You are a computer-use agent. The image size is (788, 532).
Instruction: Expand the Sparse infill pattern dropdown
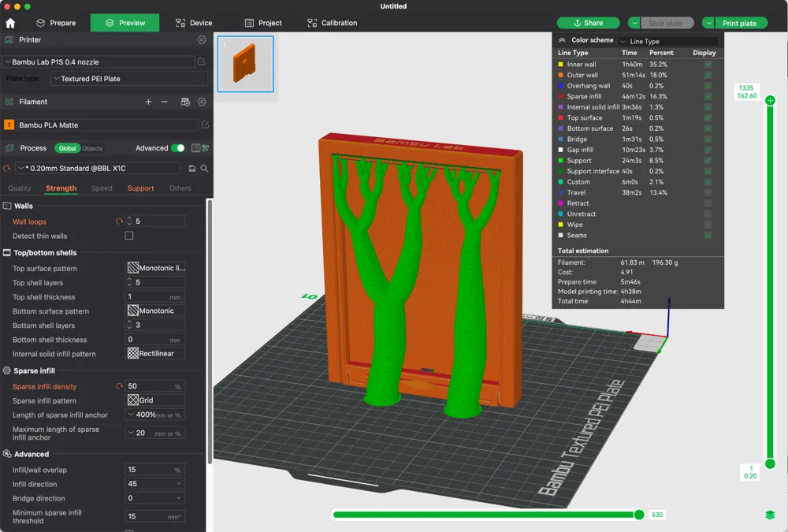pyautogui.click(x=155, y=400)
